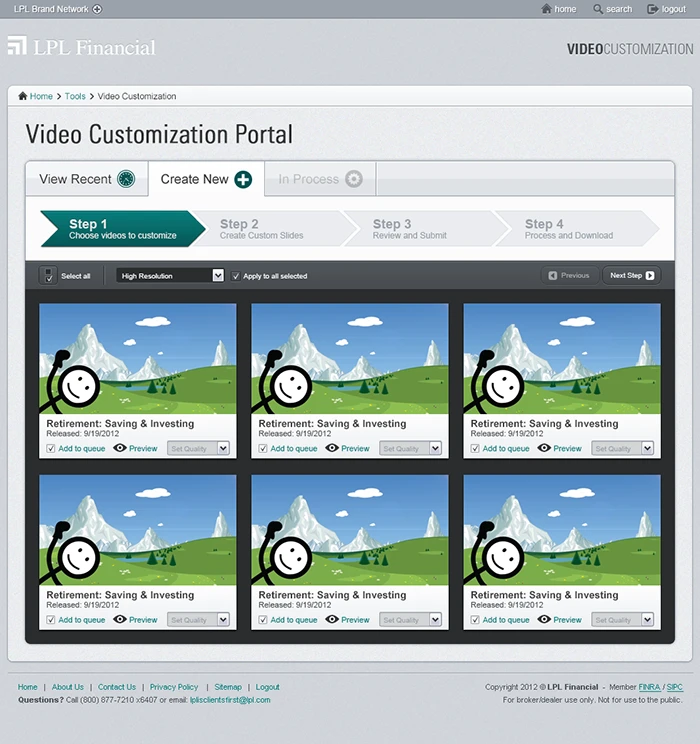
Task: Click the For broker/dealer use only notice
Action: (x=592, y=700)
